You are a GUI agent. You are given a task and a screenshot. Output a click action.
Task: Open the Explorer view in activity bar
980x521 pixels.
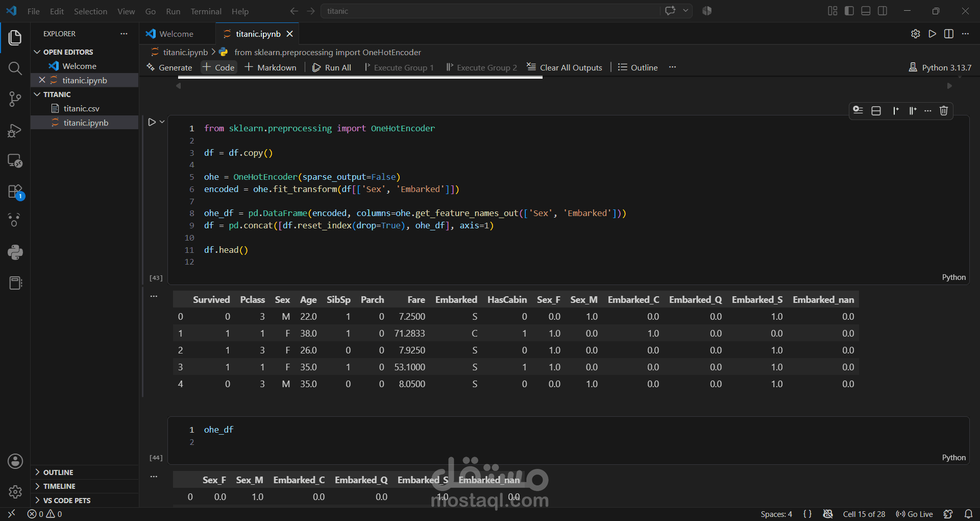click(x=15, y=38)
